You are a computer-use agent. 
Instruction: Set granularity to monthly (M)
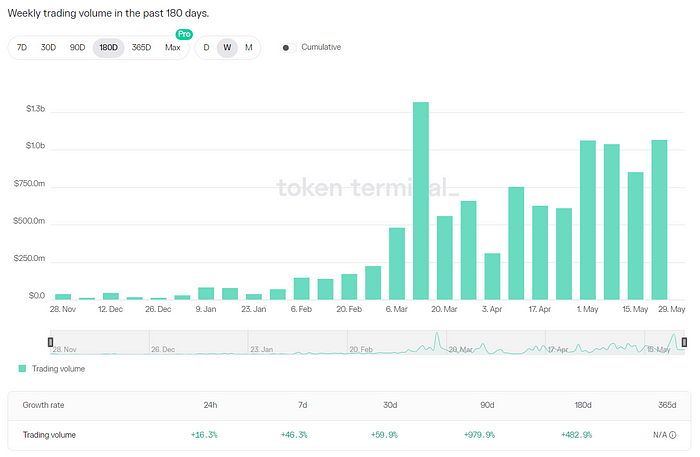(248, 48)
